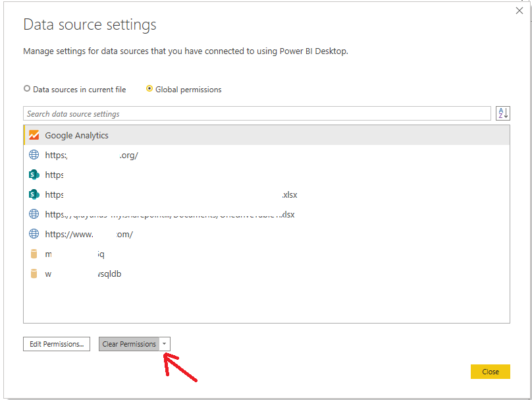Click the database icon above the wsqldb row
The image size is (532, 400).
coord(34,254)
